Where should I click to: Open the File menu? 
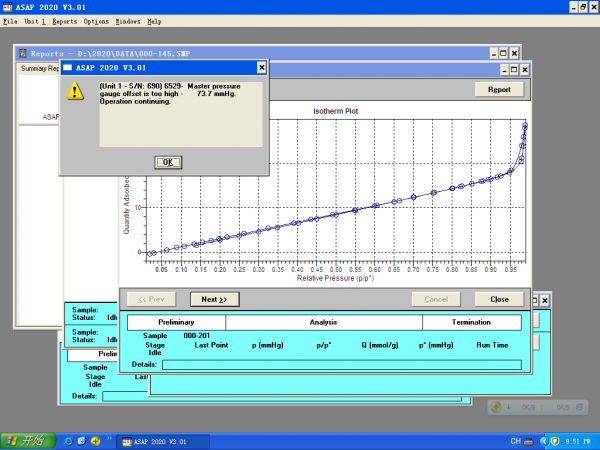click(10, 21)
